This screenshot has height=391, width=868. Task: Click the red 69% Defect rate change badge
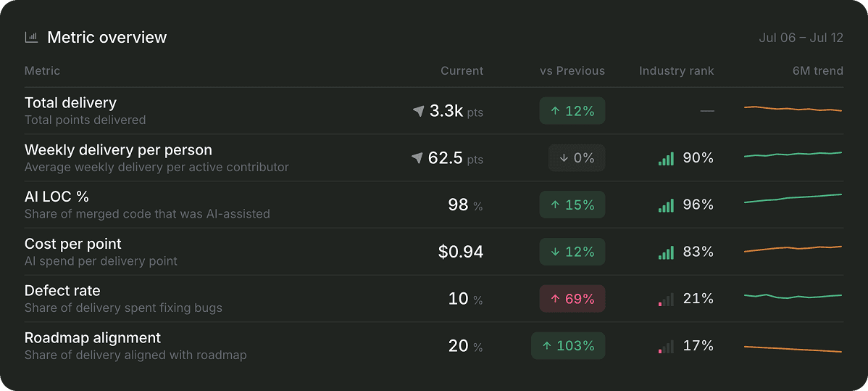pyautogui.click(x=572, y=299)
